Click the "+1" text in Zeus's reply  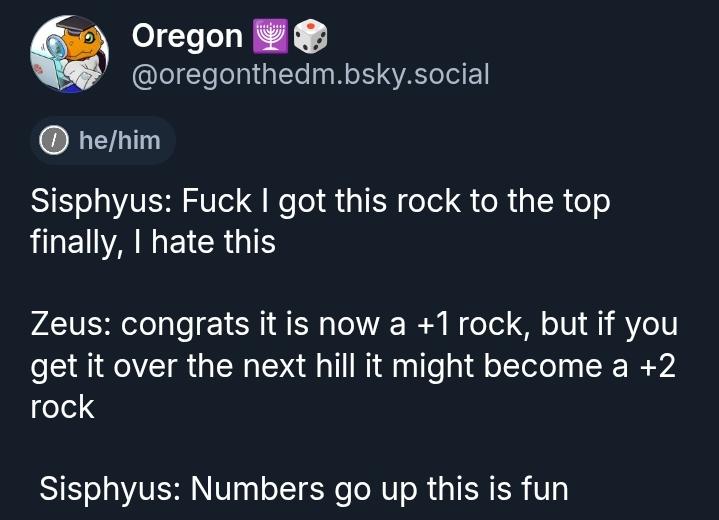pyautogui.click(x=437, y=325)
